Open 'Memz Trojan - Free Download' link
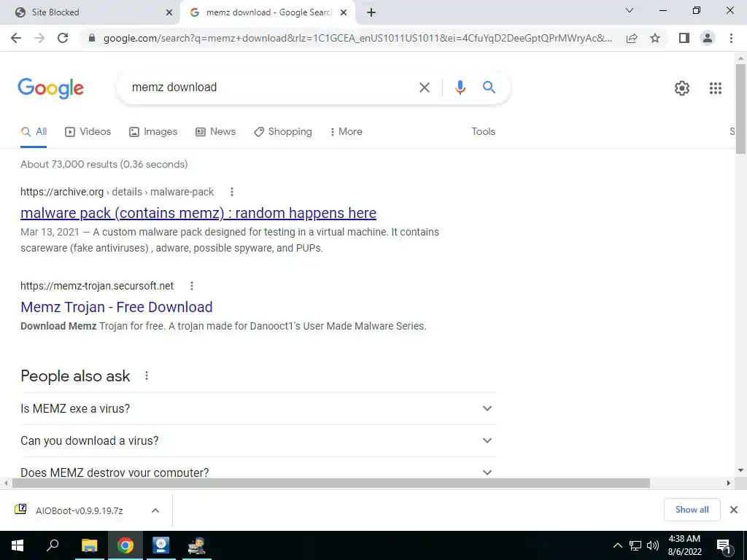 [116, 307]
